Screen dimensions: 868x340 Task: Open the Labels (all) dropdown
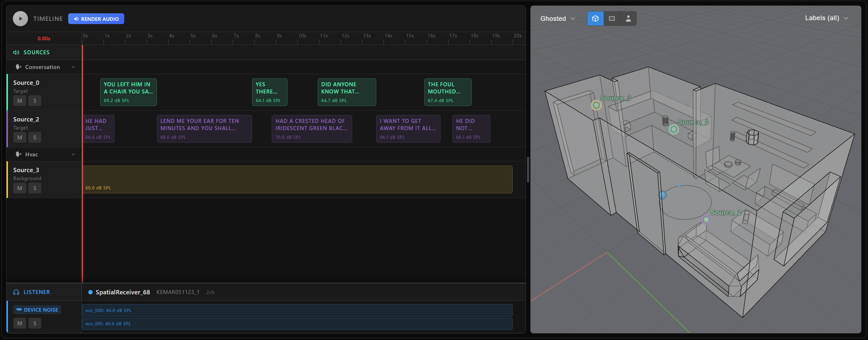826,18
